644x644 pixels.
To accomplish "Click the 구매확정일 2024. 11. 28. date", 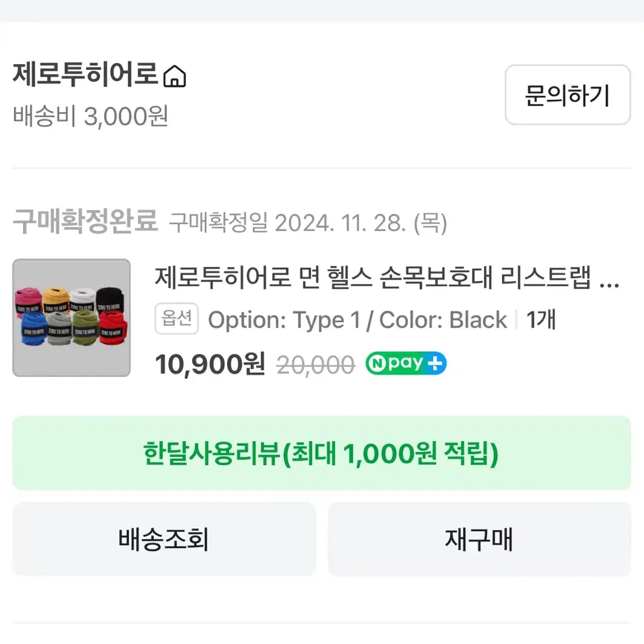I will pyautogui.click(x=308, y=223).
